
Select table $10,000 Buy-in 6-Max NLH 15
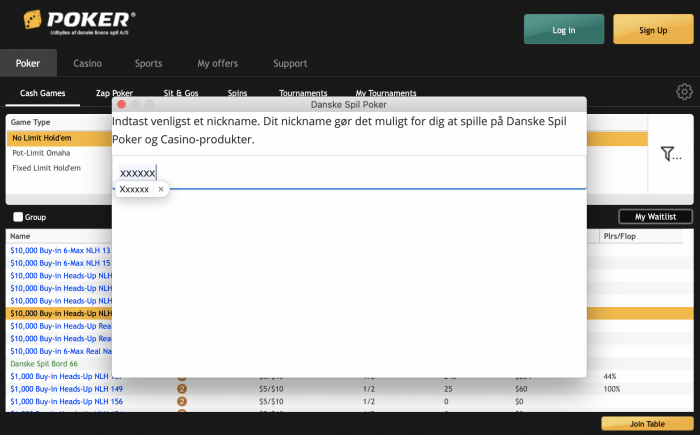[x=60, y=263]
